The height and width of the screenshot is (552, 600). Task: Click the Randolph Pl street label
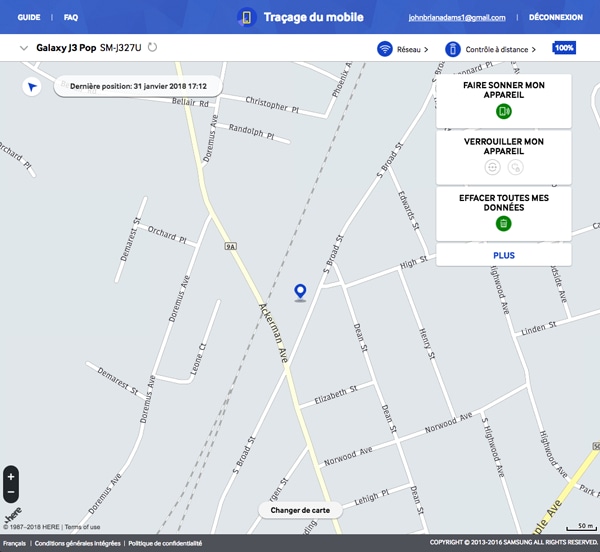(251, 131)
